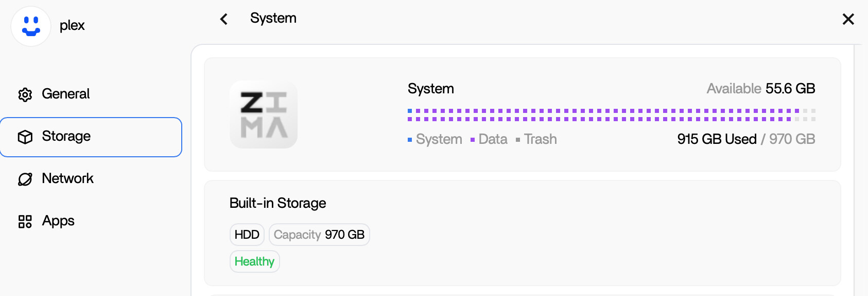Click the Capacity 970 GB badge
The height and width of the screenshot is (296, 868).
pos(319,235)
